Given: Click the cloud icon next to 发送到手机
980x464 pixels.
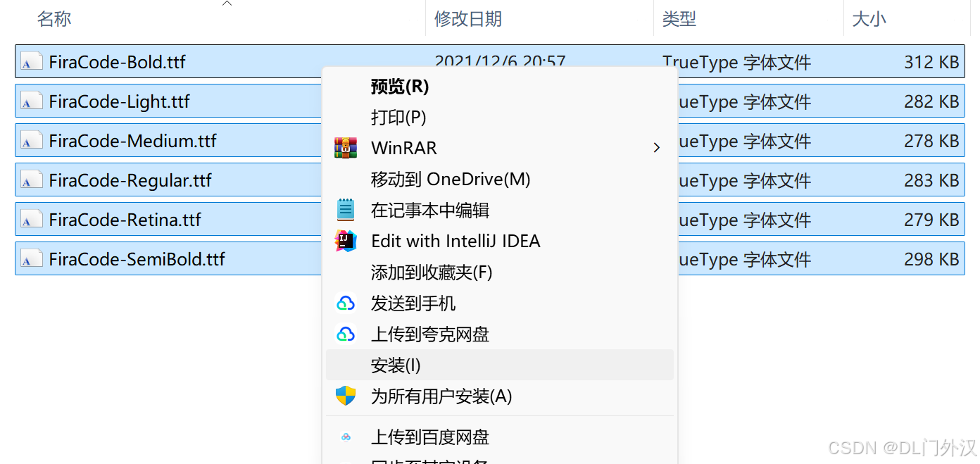Looking at the screenshot, I should 346,303.
